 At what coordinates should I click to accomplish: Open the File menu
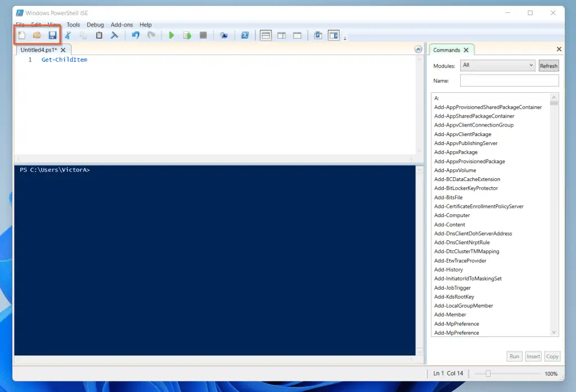(x=20, y=25)
